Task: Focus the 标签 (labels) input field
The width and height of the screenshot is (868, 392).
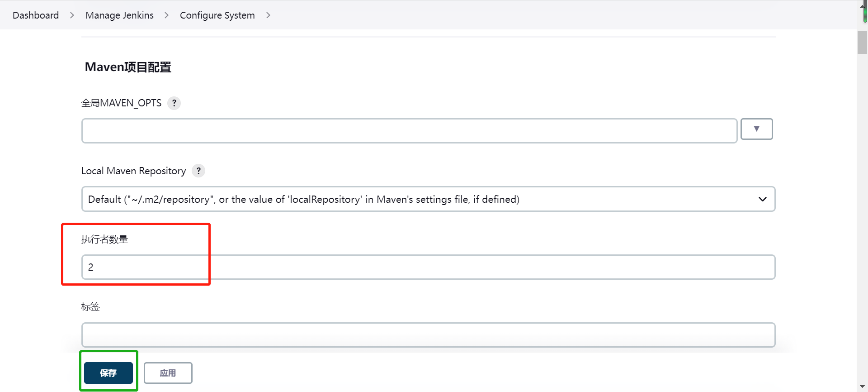Action: pos(428,335)
